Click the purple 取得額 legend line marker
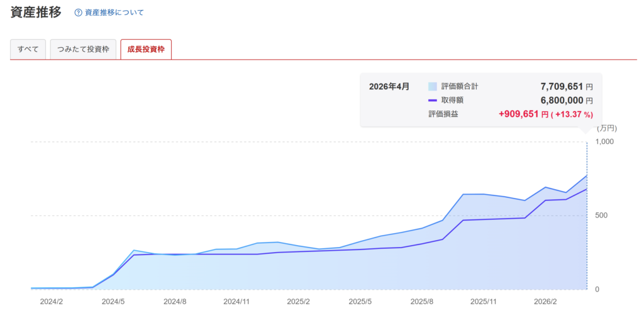 (432, 100)
